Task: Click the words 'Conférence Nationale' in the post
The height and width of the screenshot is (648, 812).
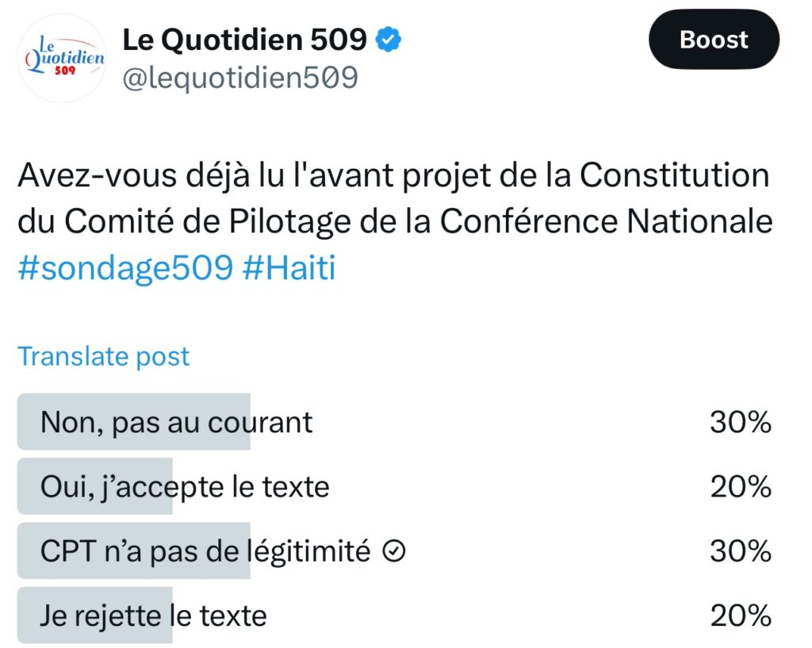Action: pos(607,221)
